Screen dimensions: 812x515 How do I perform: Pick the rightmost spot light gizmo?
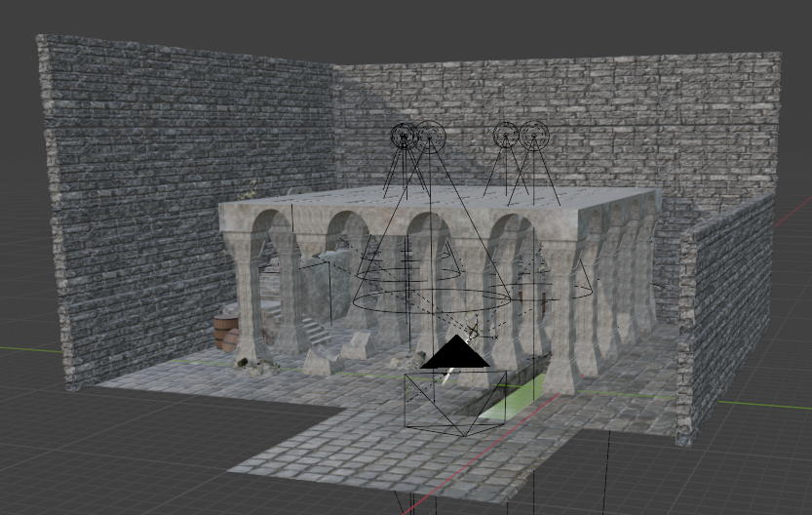pos(534,135)
